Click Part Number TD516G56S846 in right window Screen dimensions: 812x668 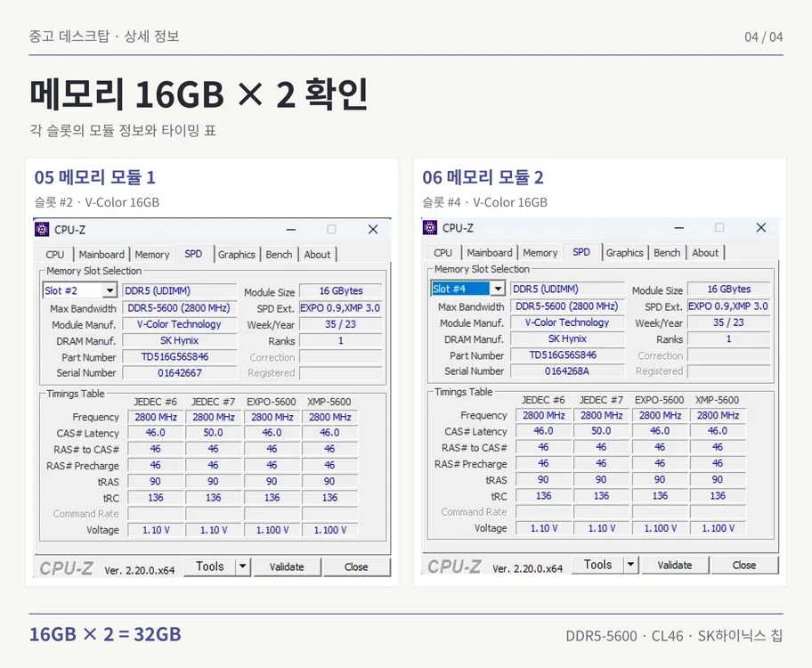click(x=567, y=354)
